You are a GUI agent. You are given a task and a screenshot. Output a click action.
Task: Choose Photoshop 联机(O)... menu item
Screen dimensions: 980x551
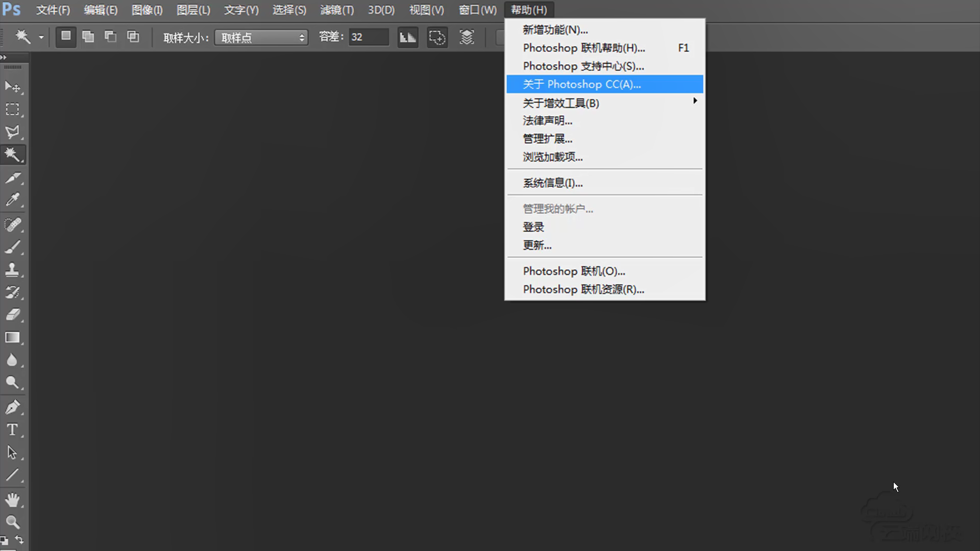click(x=605, y=271)
